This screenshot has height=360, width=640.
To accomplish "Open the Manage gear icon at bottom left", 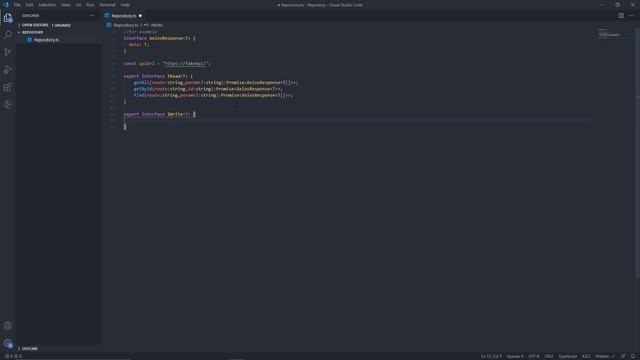I will tap(8, 343).
